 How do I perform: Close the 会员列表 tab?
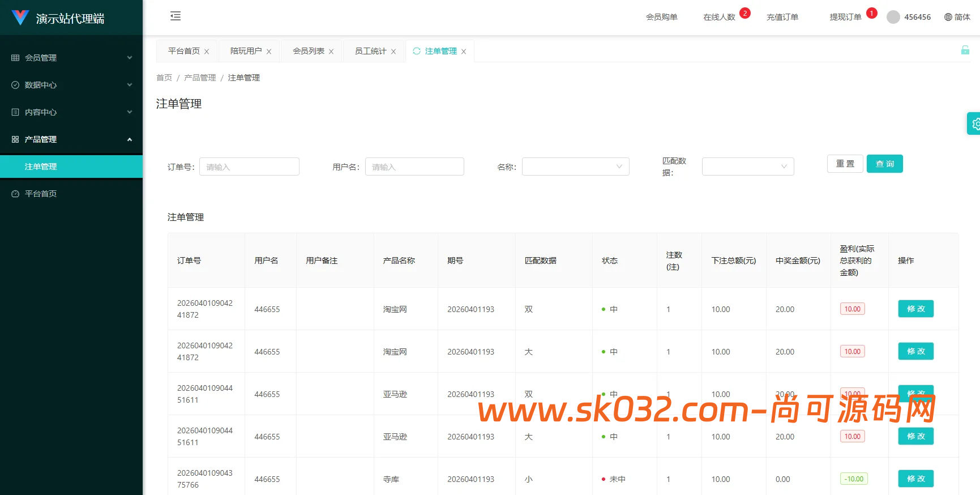point(331,52)
